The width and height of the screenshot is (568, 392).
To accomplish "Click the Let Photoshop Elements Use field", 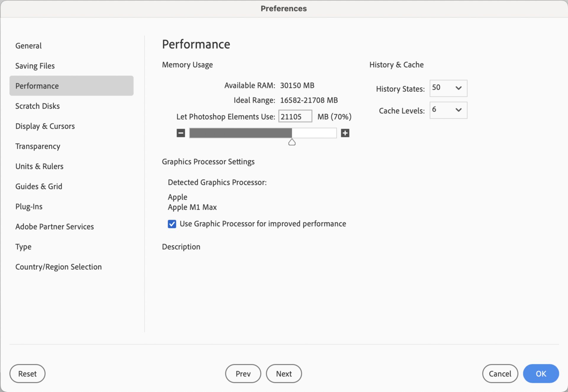I will pyautogui.click(x=295, y=116).
